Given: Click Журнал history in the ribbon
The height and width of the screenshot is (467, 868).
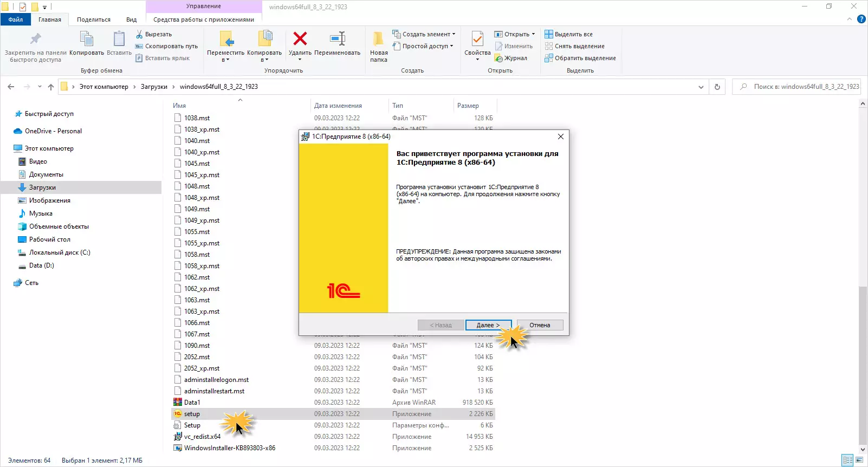Looking at the screenshot, I should [x=511, y=58].
